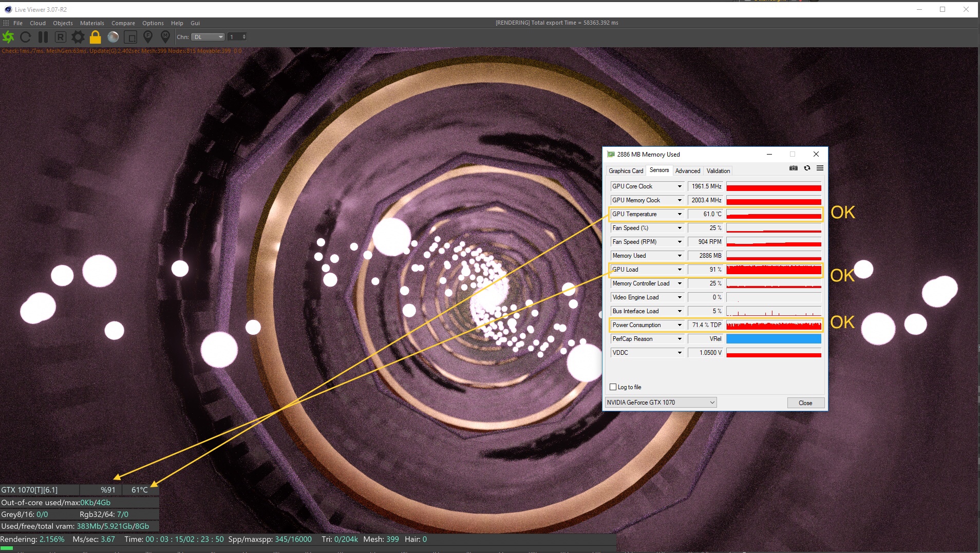Click the clay mode sphere icon
This screenshot has width=980, height=553.
point(113,37)
